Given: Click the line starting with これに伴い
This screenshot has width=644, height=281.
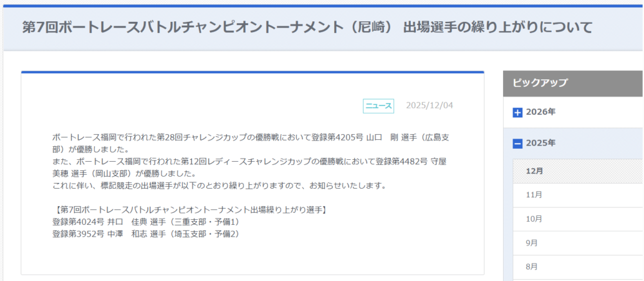Looking at the screenshot, I should point(219,186).
